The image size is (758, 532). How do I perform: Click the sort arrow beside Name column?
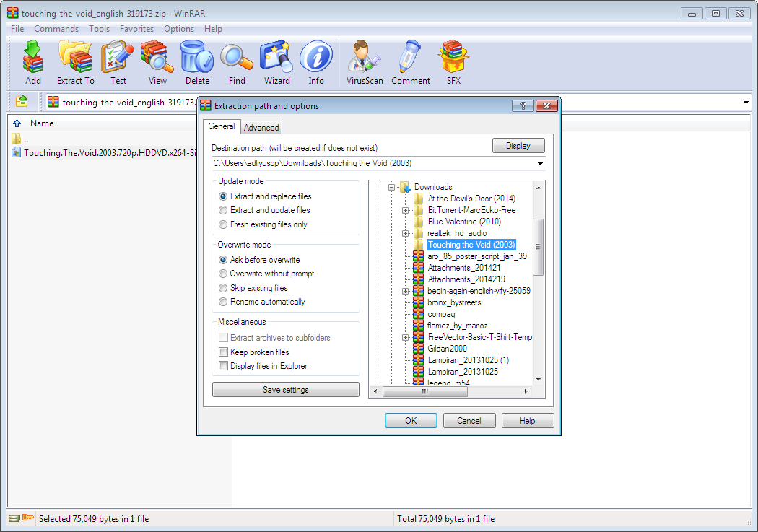[x=17, y=123]
